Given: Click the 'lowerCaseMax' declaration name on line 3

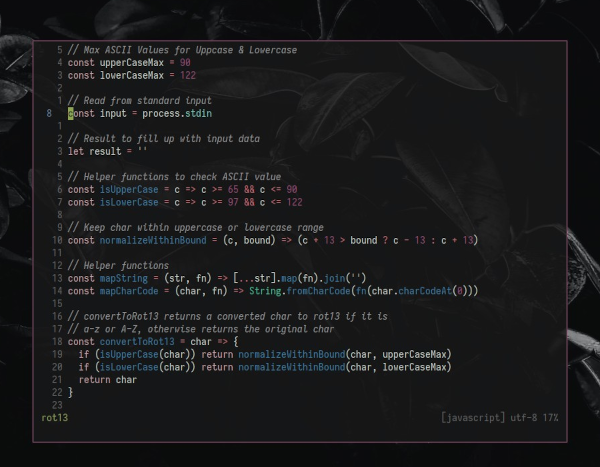Looking at the screenshot, I should tap(132, 75).
